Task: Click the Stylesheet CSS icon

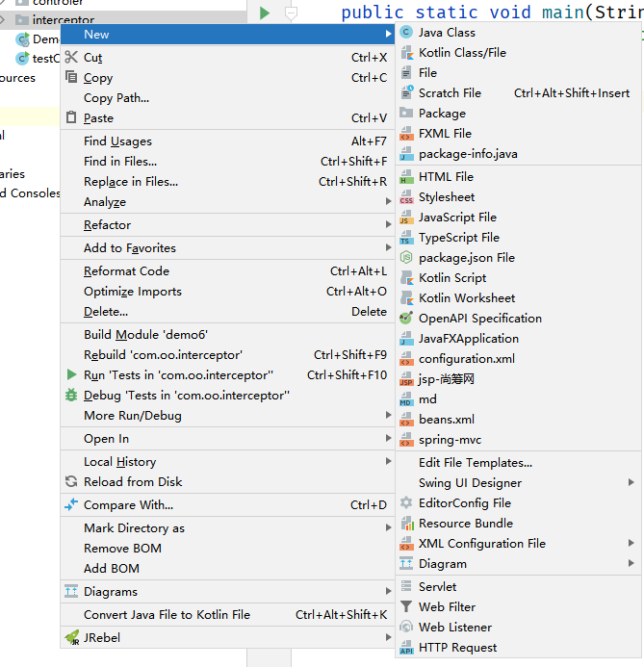Action: tap(406, 197)
